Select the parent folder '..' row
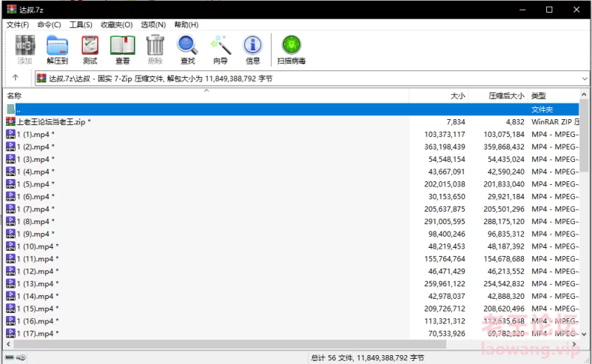Viewport: 592px width, 364px height. [x=292, y=109]
